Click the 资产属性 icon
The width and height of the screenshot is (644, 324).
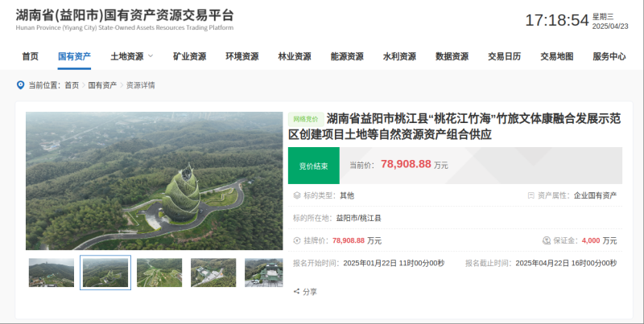click(x=530, y=195)
